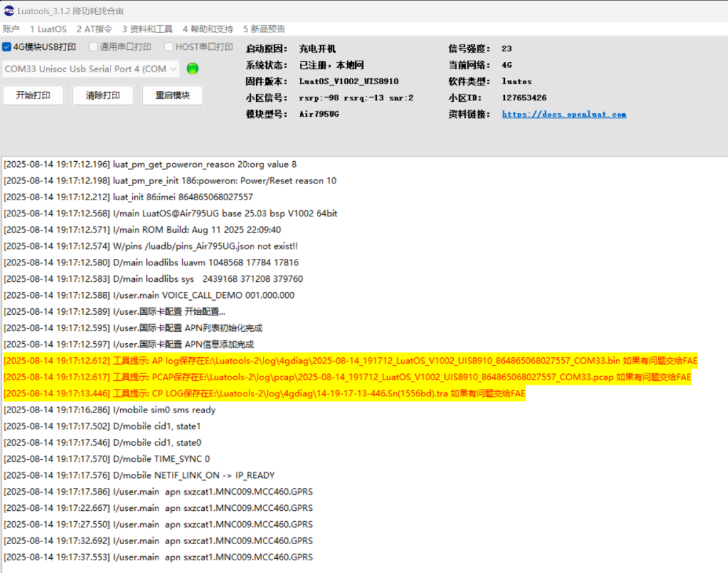Click the 模块型号 value Air795UG
This screenshot has width=728, height=573.
tap(319, 114)
